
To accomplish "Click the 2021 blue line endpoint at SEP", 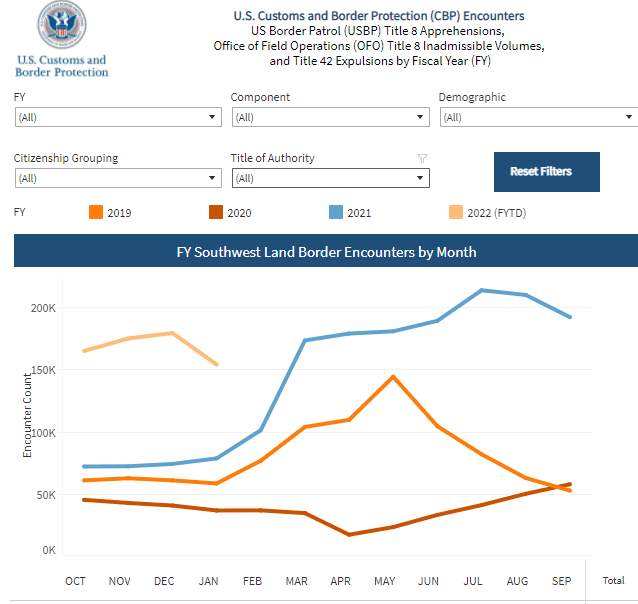I will (570, 317).
